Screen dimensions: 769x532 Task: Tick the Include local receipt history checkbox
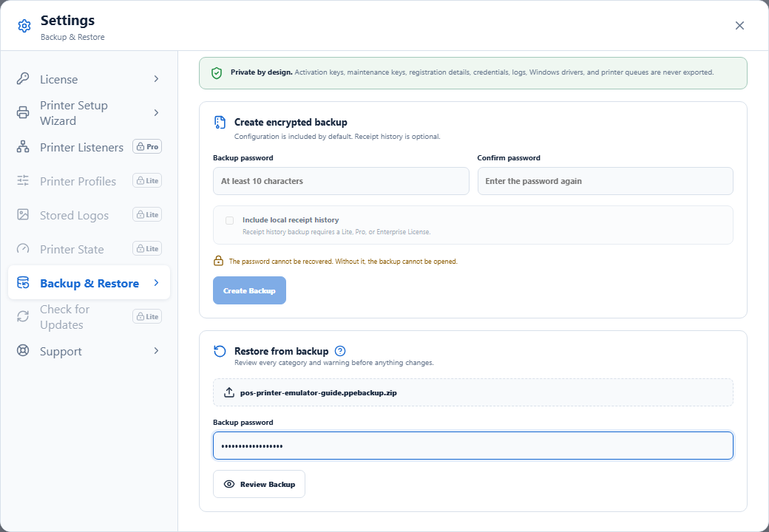click(x=229, y=220)
